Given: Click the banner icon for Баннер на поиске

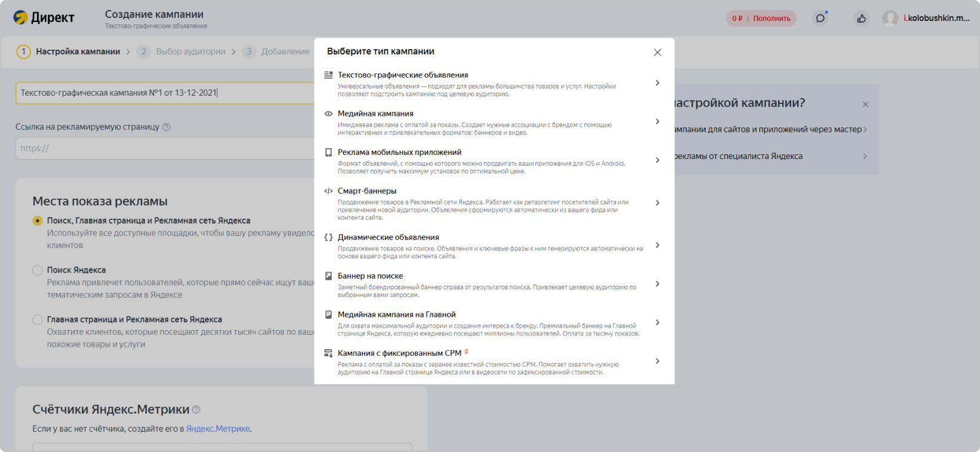Looking at the screenshot, I should click(328, 276).
